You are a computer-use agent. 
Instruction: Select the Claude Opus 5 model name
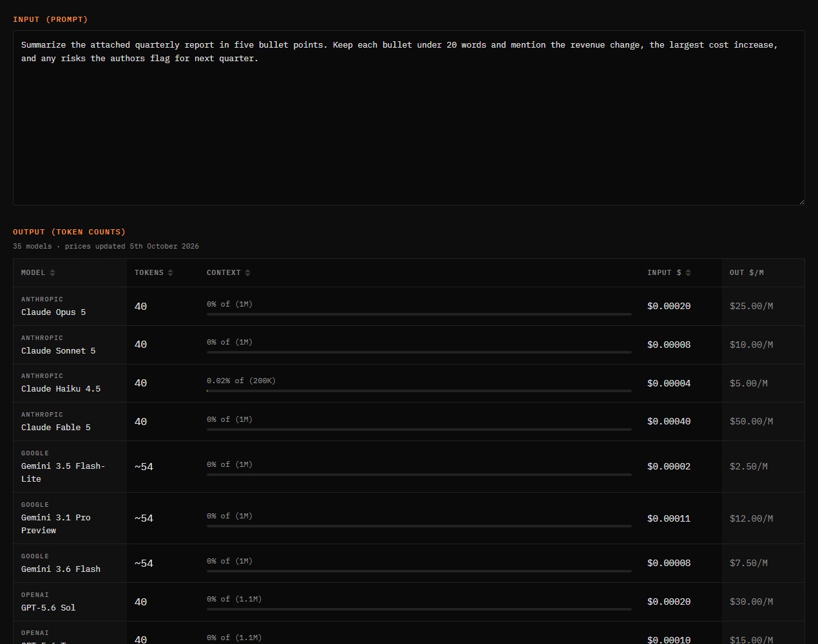pyautogui.click(x=53, y=312)
